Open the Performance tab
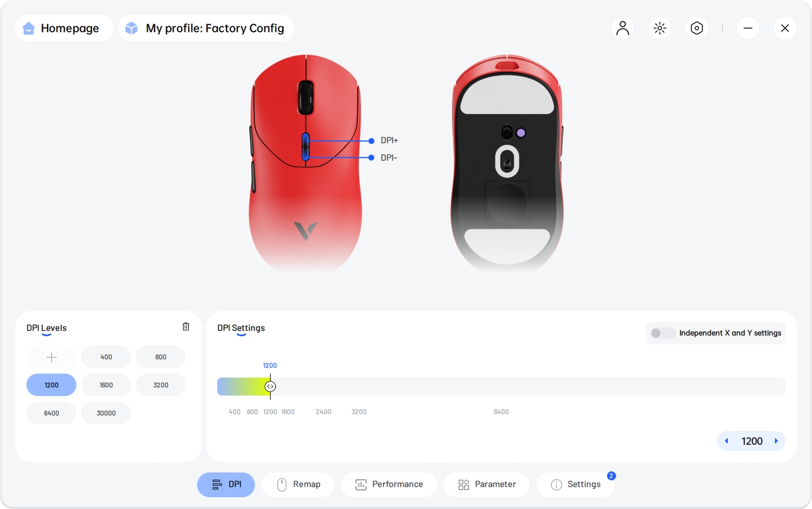This screenshot has height=509, width=812. pyautogui.click(x=389, y=484)
